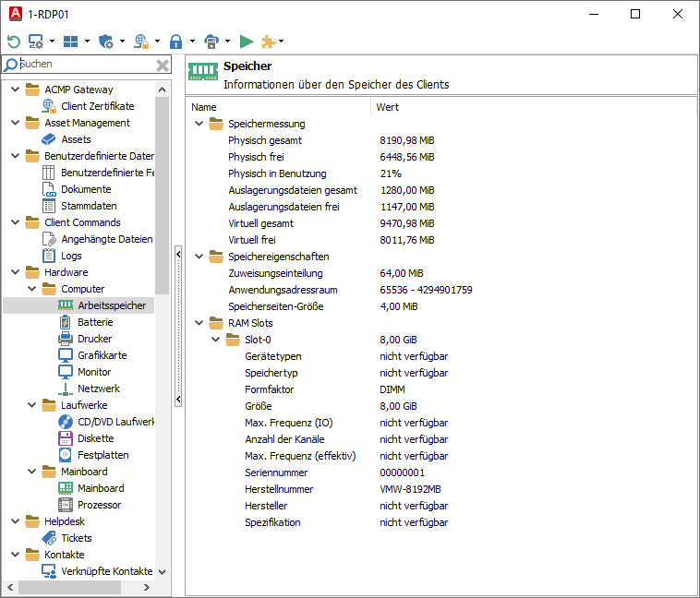Click the blue padlock toolbar icon

tap(176, 42)
